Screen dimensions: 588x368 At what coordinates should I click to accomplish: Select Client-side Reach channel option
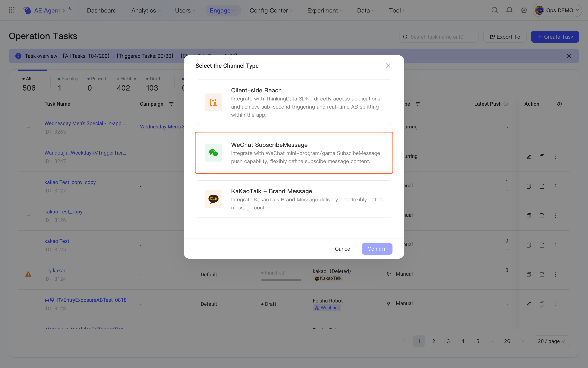(294, 102)
